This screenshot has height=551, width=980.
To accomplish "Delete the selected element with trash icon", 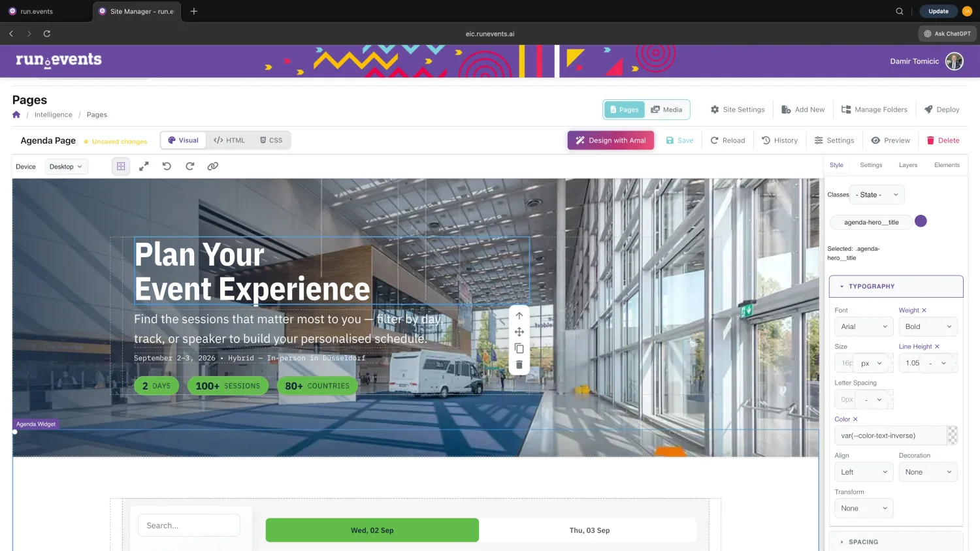I will pyautogui.click(x=519, y=365).
